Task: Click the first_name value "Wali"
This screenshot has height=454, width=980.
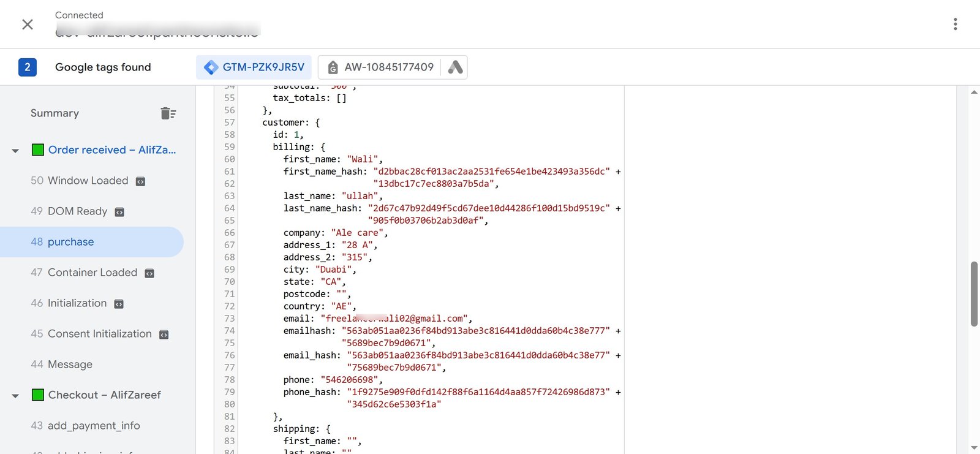Action: [363, 159]
